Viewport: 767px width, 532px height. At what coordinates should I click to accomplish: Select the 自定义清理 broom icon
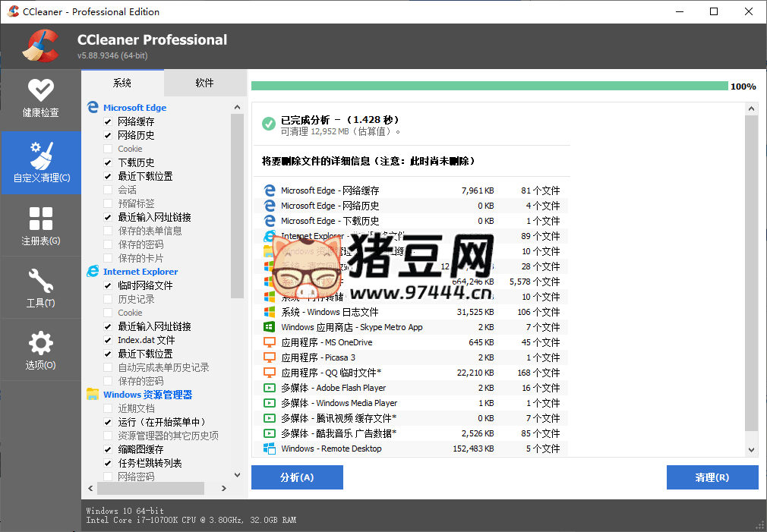[x=41, y=162]
